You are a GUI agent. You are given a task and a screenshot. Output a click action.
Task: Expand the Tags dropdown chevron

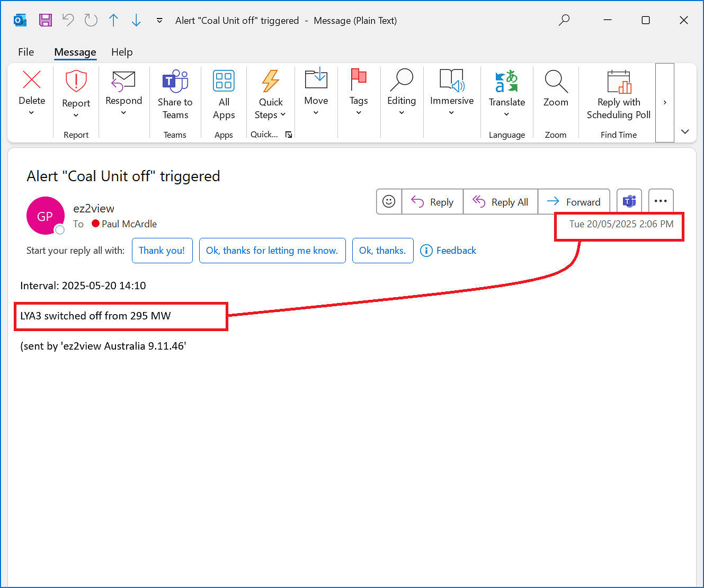click(359, 113)
